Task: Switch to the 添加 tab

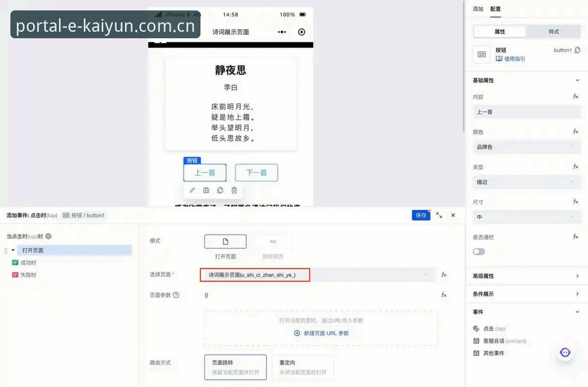Action: point(478,9)
